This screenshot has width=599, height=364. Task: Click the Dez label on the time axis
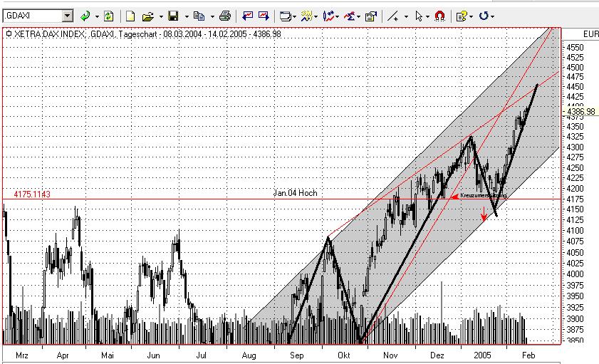click(437, 355)
